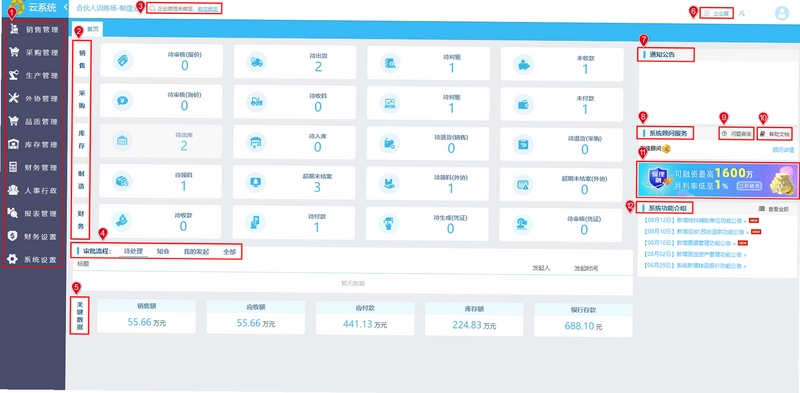
Task: Open the 帮助文档 button
Action: coord(774,134)
